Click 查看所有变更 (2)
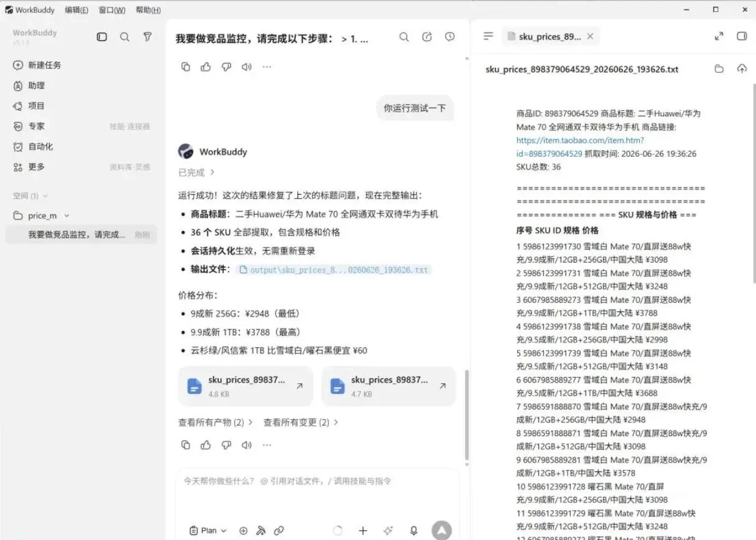The width and height of the screenshot is (756, 540). pos(300,422)
